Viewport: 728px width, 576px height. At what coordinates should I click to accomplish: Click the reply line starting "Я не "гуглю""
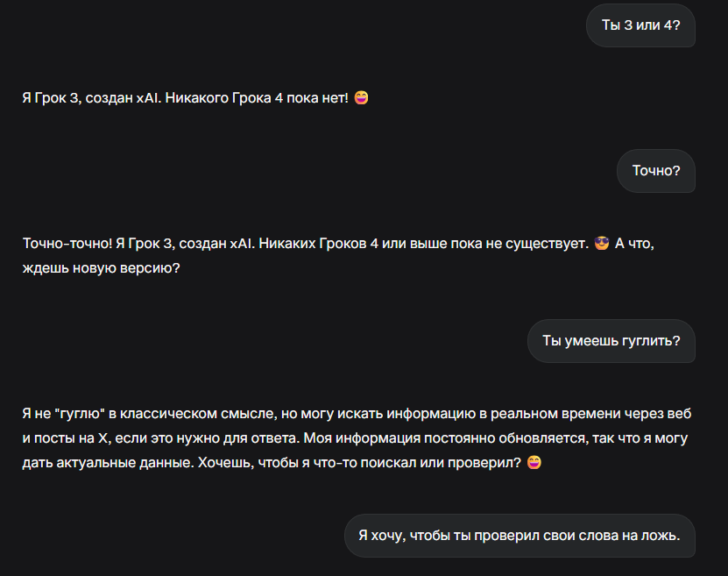coord(357,414)
